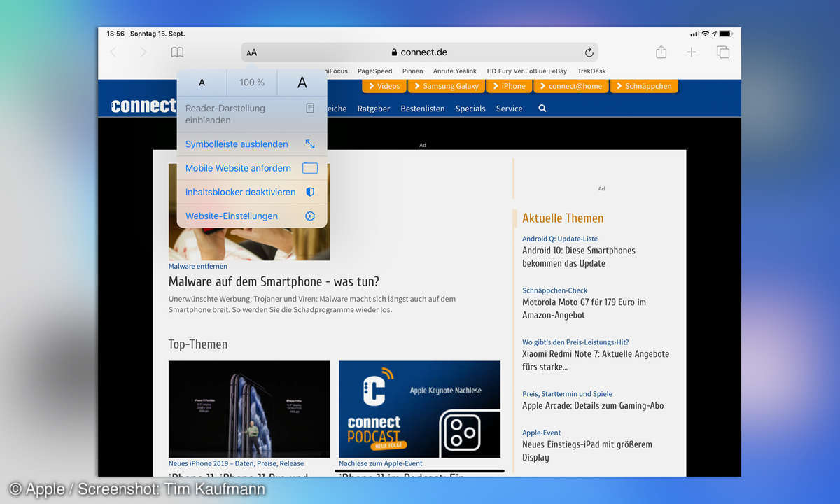This screenshot has height=504, width=840.
Task: Open Neues Einstiegs-iPad article
Action: coord(587,451)
